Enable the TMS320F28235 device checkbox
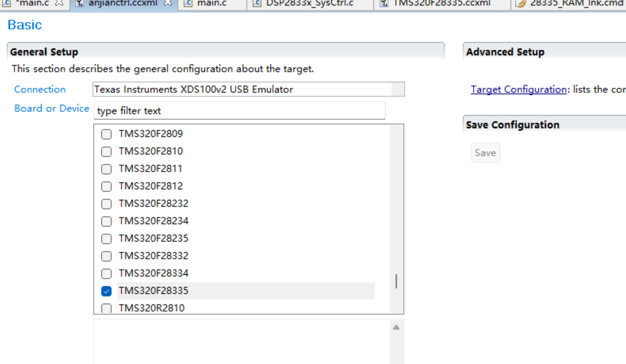 click(x=106, y=239)
